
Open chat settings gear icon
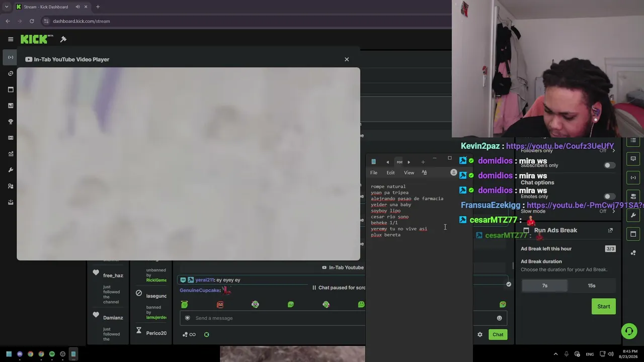(480, 334)
